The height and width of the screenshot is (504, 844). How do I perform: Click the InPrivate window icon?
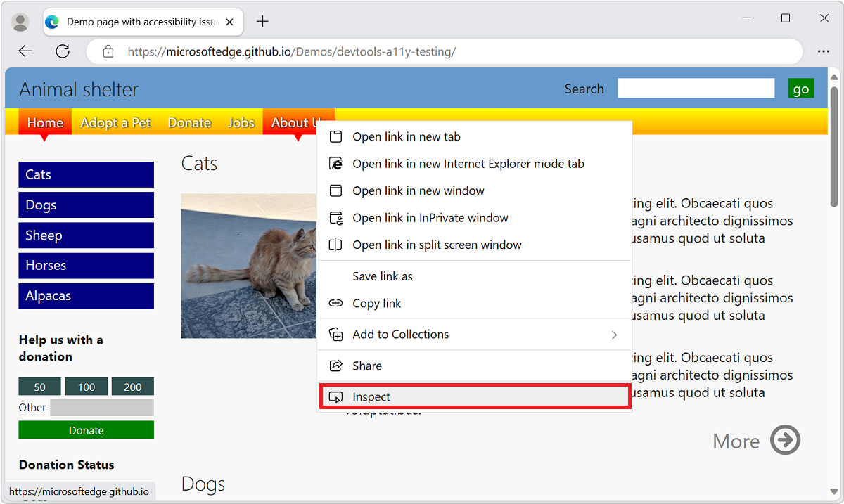pos(336,217)
